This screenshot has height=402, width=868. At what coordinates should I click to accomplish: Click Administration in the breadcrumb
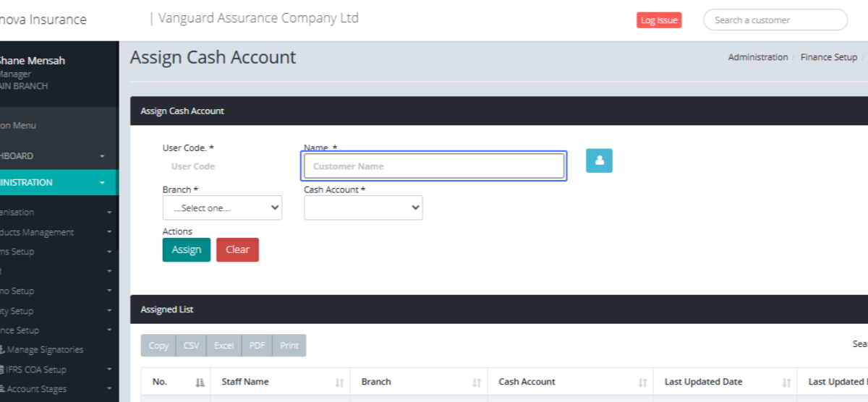pos(757,57)
